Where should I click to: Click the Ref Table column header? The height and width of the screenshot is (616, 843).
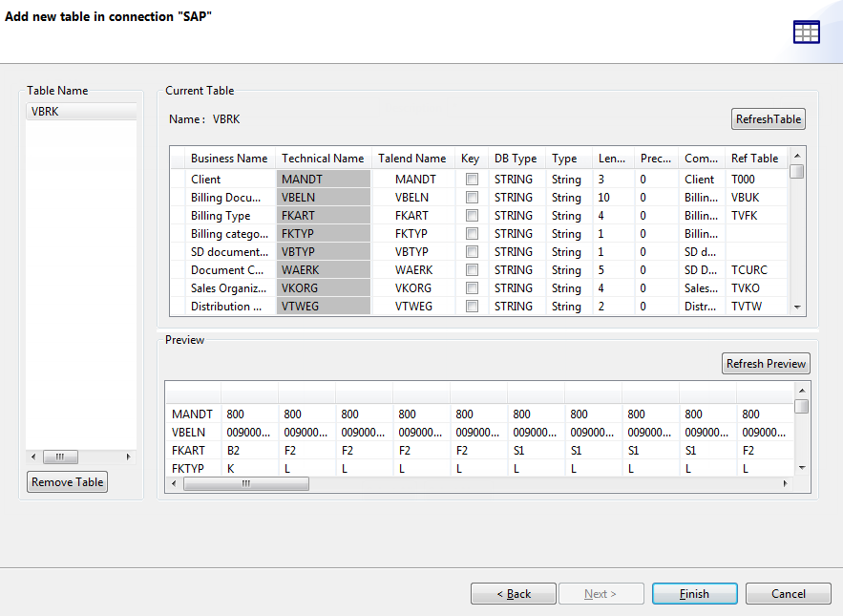tap(757, 158)
